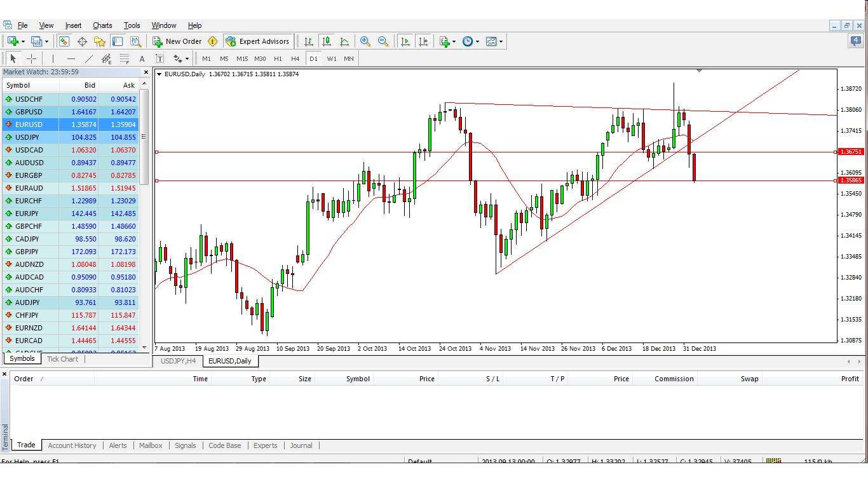This screenshot has height=488, width=868.
Task: Switch to the USDJPY,H4 chart tab
Action: coord(177,361)
